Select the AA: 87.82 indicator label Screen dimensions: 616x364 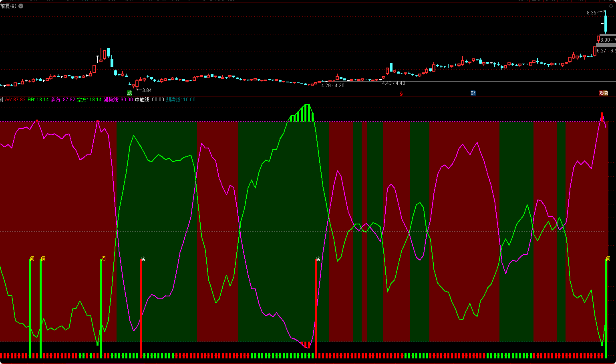[x=15, y=100]
